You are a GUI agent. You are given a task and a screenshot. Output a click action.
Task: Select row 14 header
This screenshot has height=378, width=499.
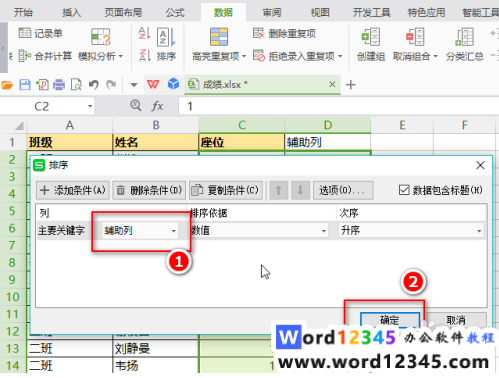pos(13,366)
